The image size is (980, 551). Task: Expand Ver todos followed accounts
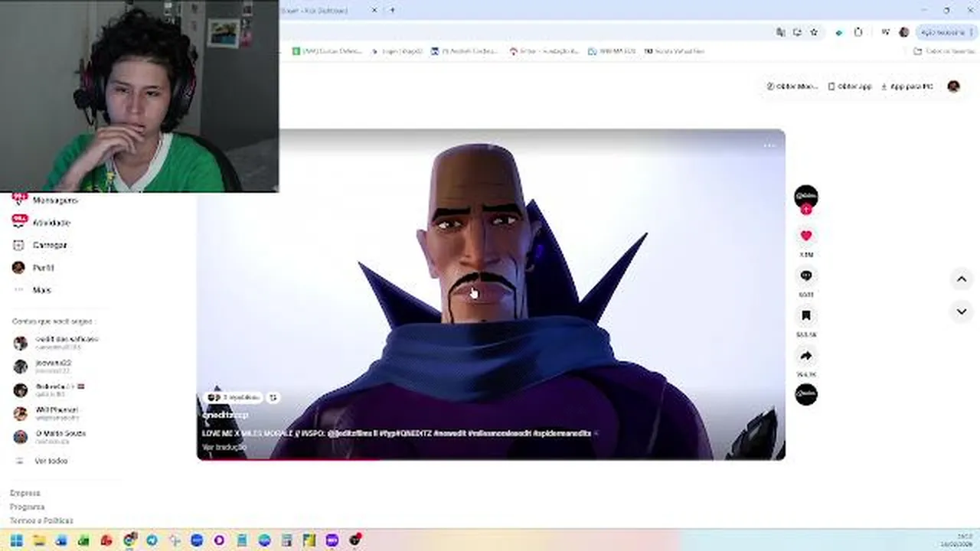(42, 461)
